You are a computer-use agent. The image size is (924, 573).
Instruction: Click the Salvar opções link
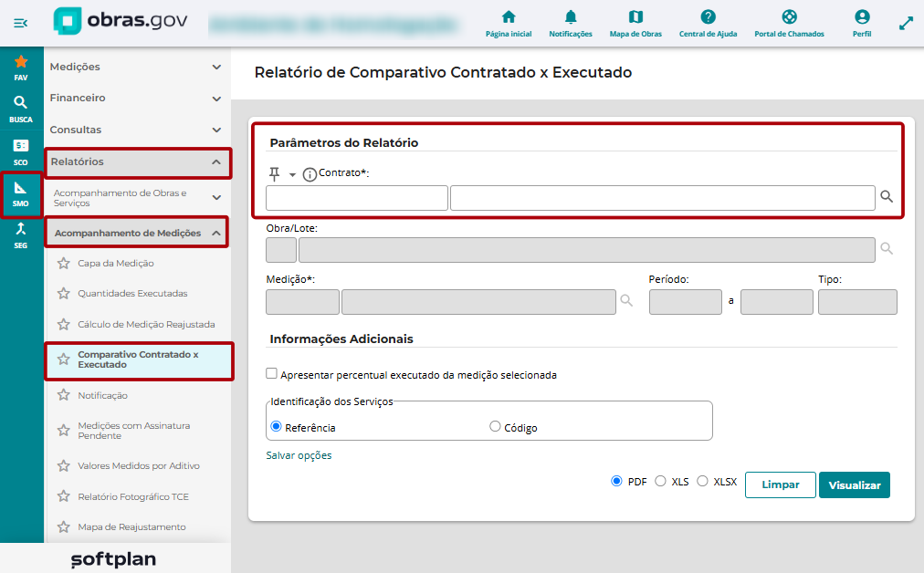tap(299, 455)
